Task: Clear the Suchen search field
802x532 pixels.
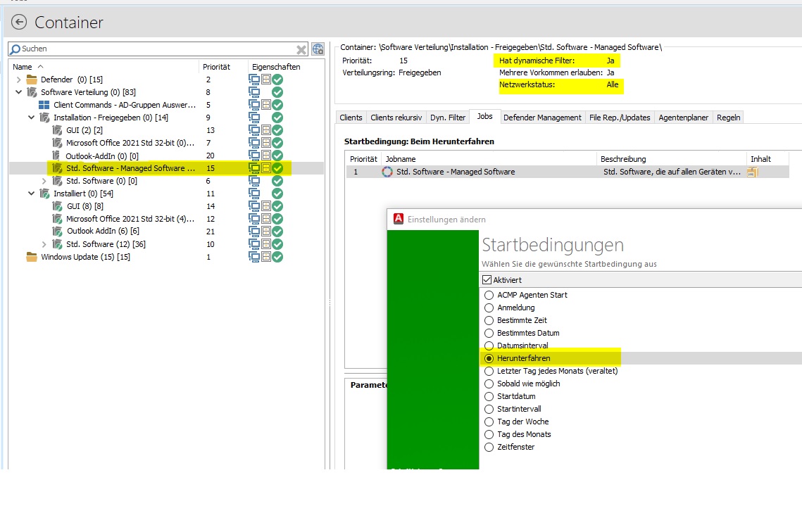Action: (x=301, y=49)
